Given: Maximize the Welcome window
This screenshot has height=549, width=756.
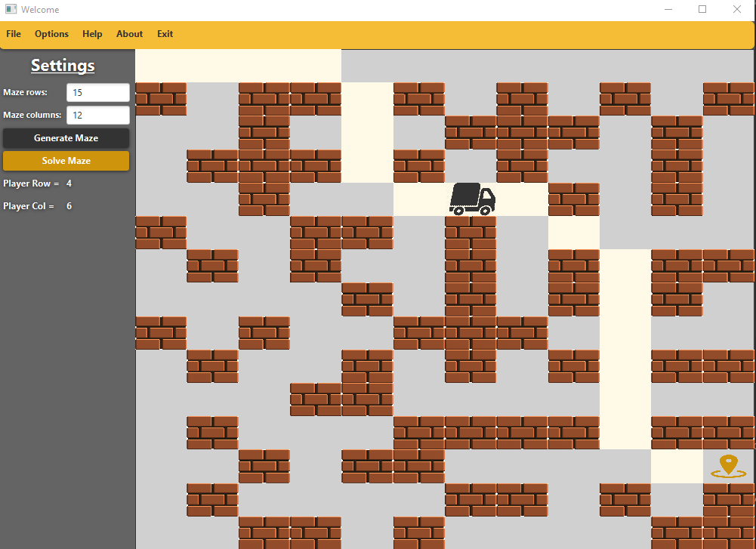Looking at the screenshot, I should pos(702,9).
